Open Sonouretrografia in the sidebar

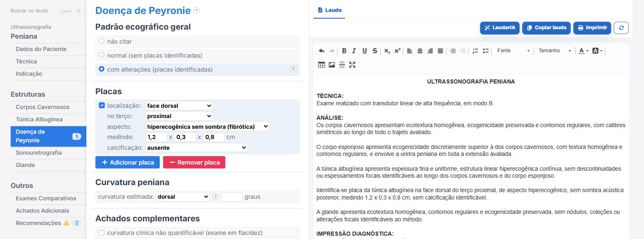39,153
